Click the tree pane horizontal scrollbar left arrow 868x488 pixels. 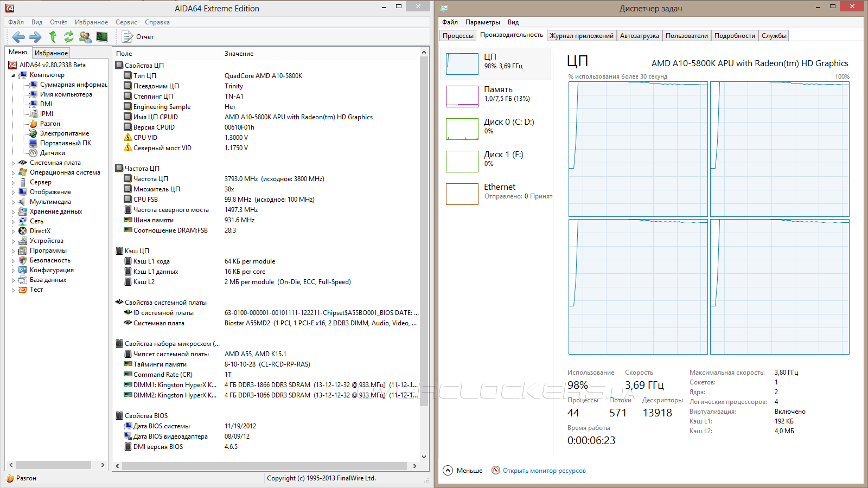10,465
